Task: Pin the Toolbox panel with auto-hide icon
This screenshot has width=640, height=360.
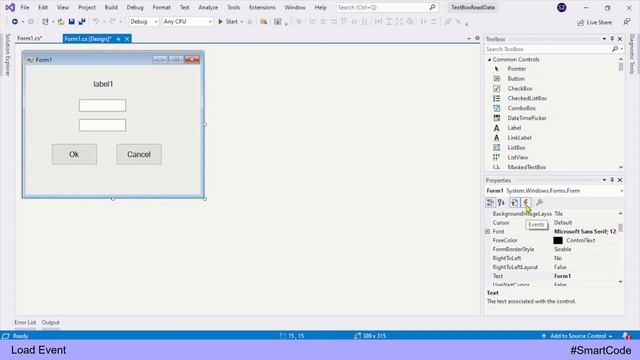Action: (612, 39)
